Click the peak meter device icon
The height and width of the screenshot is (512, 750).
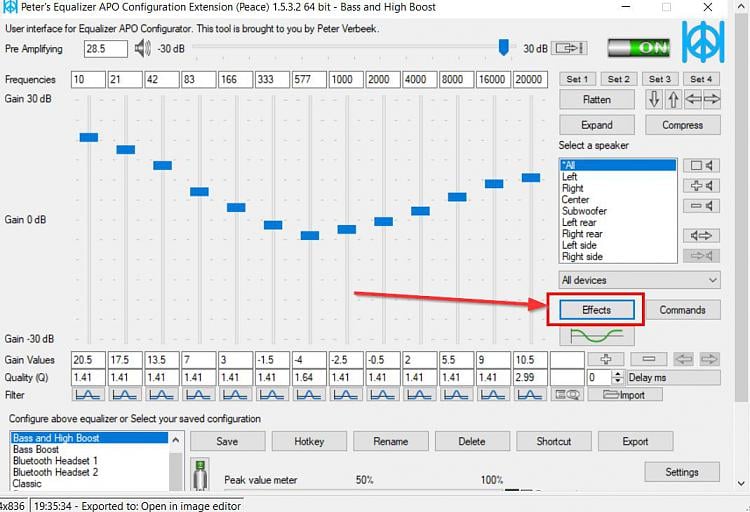tap(200, 475)
